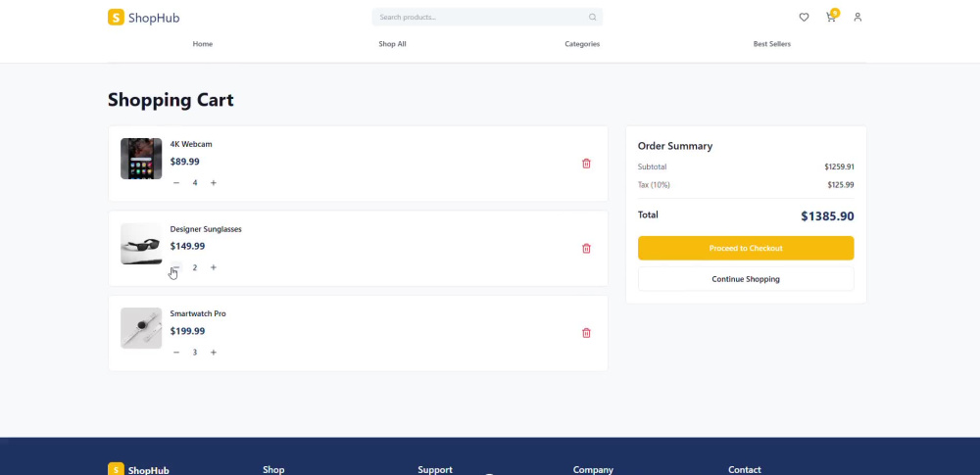Click the $199.99 price
The width and height of the screenshot is (980, 475).
(x=187, y=331)
